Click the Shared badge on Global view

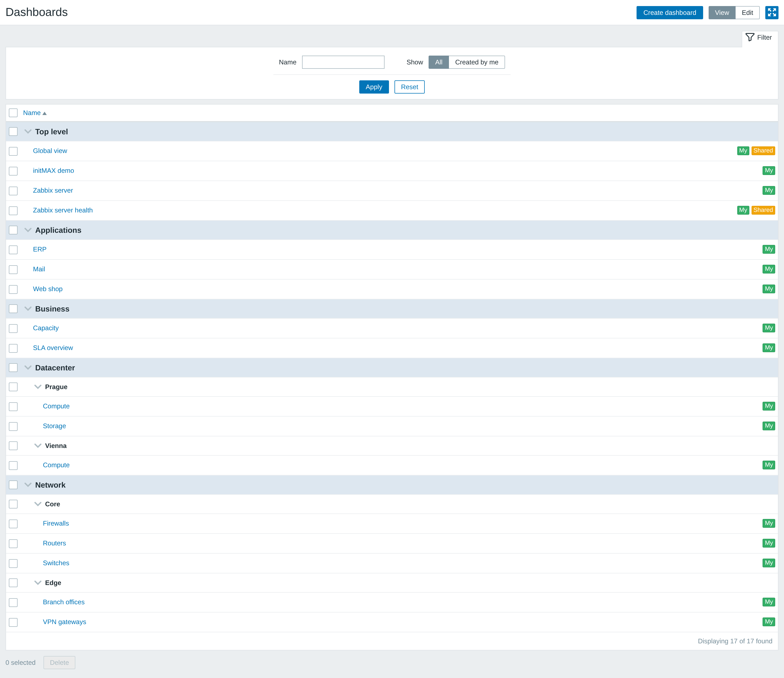(x=763, y=151)
